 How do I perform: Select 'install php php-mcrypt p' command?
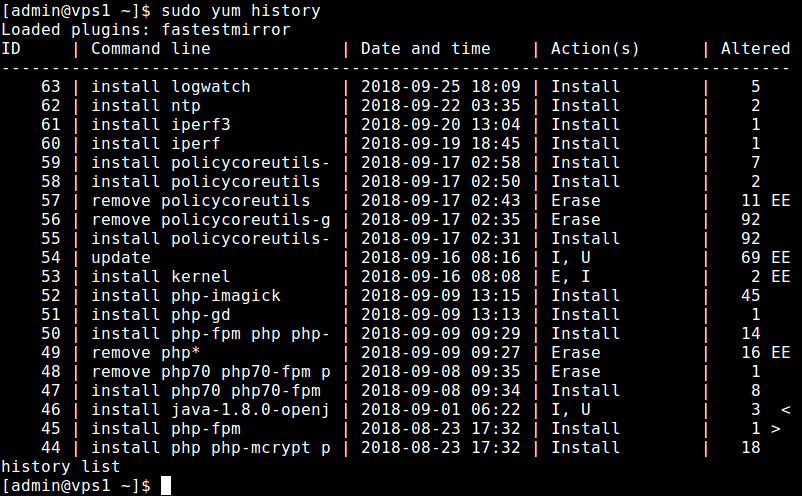click(211, 447)
